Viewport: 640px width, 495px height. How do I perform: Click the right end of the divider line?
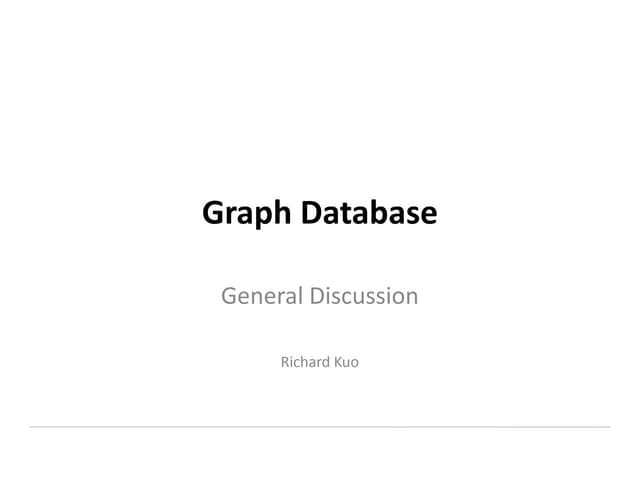tap(608, 427)
